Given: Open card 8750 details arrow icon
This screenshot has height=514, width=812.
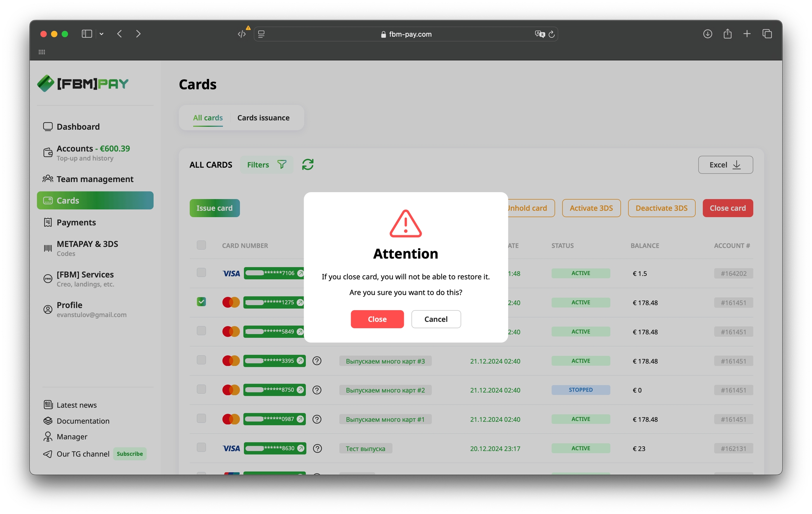Looking at the screenshot, I should [x=300, y=390].
